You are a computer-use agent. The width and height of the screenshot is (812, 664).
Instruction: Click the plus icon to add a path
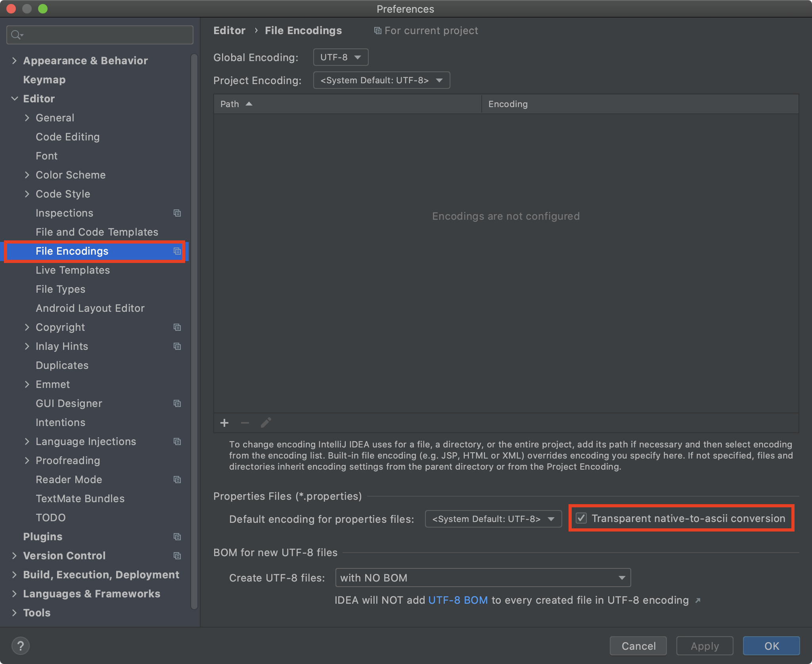(224, 423)
